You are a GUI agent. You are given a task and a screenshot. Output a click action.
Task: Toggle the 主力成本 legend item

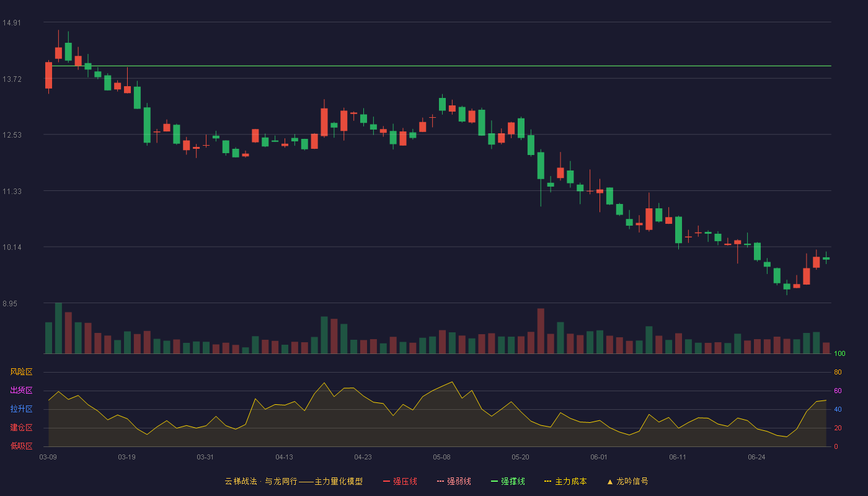point(565,481)
